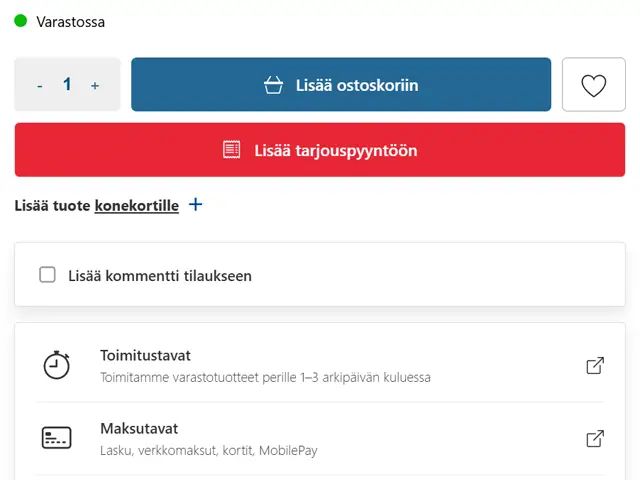
Task: Click the Lisää tarjouspyyntöön button text
Action: coord(336,151)
